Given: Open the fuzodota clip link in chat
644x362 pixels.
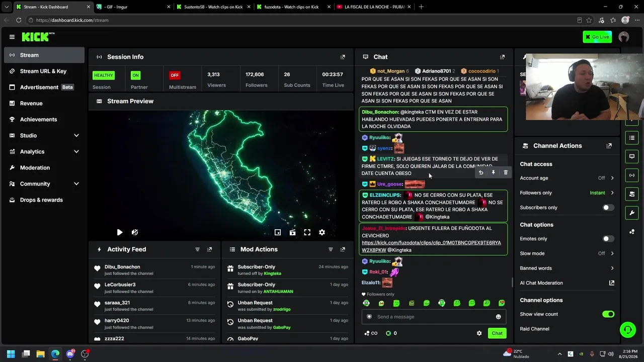Looking at the screenshot, I should [431, 246].
